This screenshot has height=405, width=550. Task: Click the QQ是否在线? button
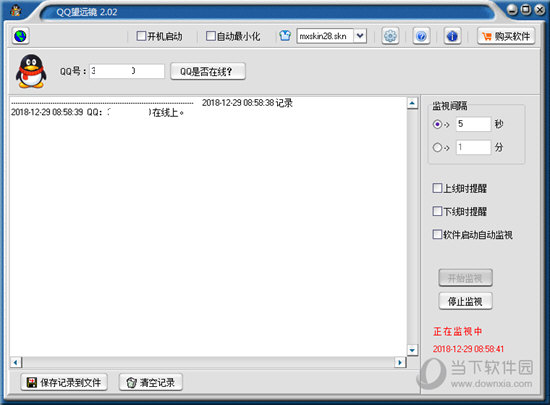[208, 72]
